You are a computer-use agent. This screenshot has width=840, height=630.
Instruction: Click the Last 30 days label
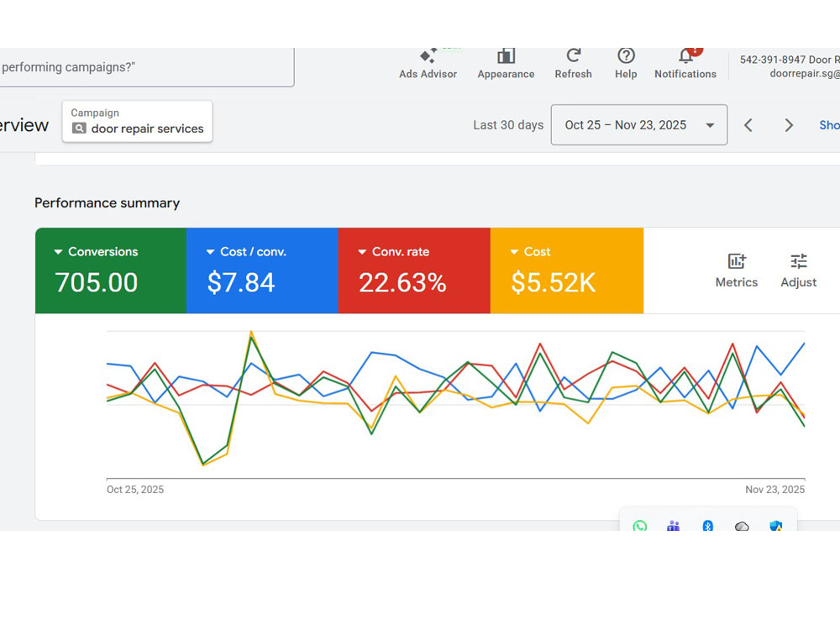click(x=508, y=125)
